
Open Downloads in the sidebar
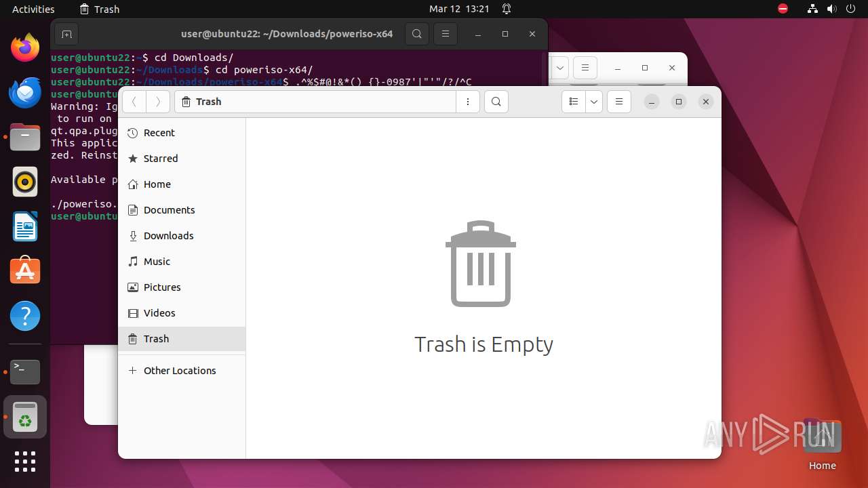point(182,236)
